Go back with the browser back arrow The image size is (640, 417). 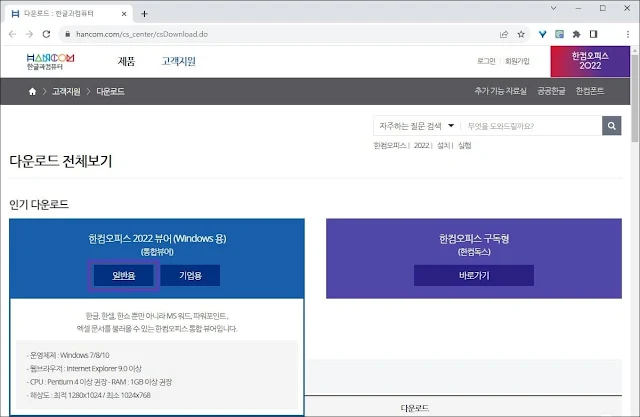coord(12,34)
